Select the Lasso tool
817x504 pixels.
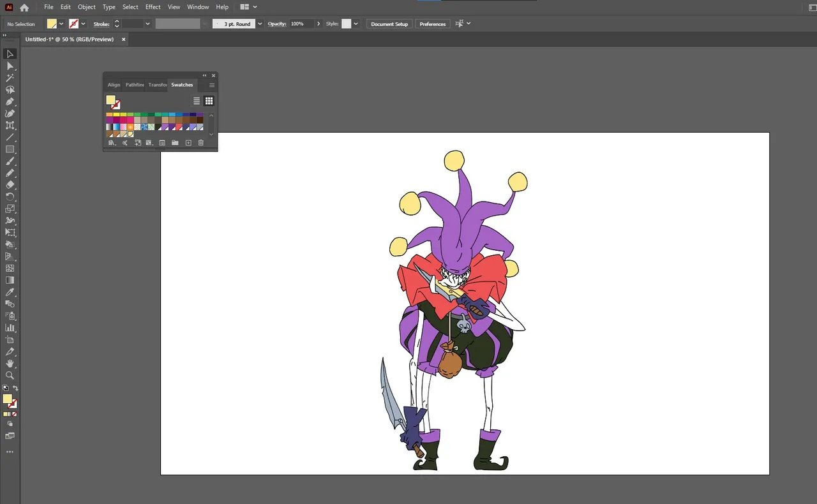click(10, 90)
